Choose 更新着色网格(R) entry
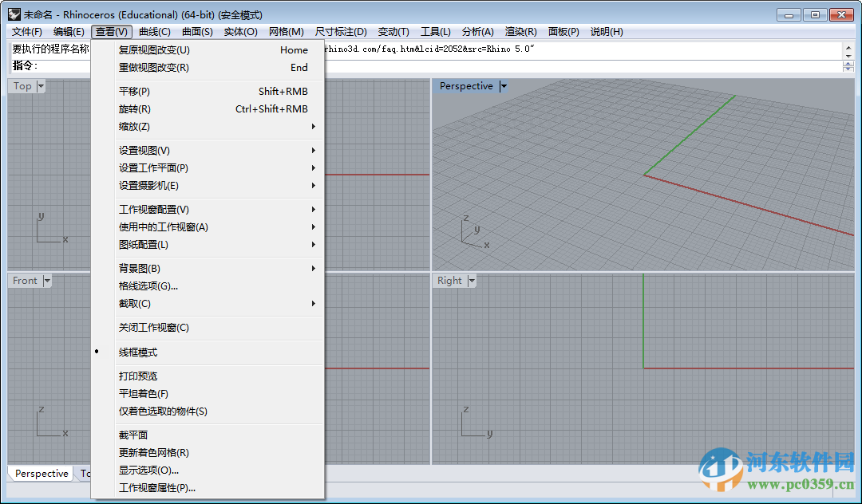 [208, 452]
